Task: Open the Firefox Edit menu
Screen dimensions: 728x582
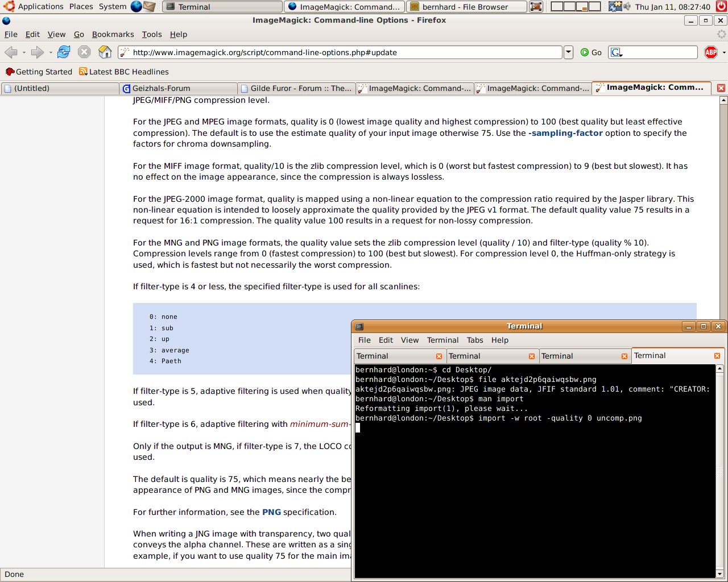Action: coord(32,34)
